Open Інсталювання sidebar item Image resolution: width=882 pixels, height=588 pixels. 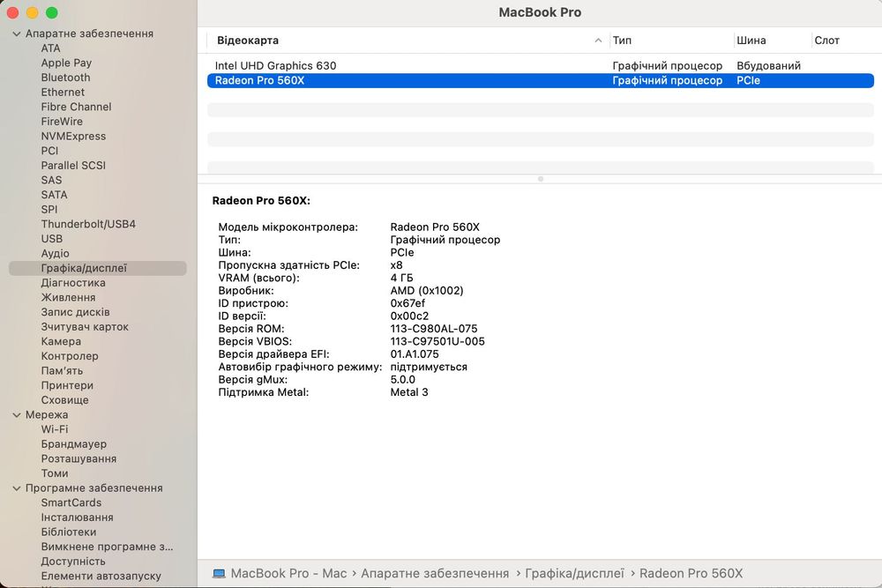pyautogui.click(x=77, y=517)
